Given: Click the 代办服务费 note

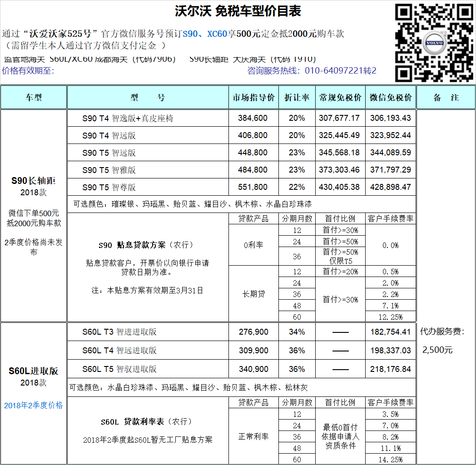Looking at the screenshot, I should (442, 331).
